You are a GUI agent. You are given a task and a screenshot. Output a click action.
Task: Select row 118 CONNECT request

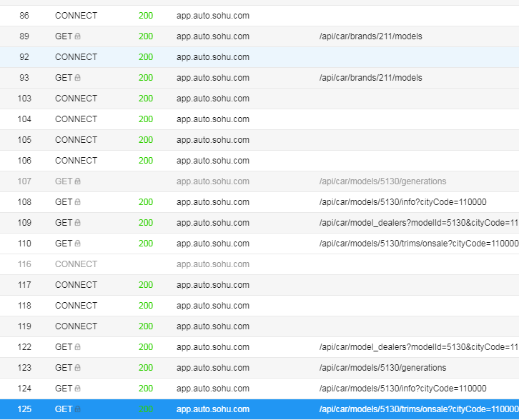[259, 306]
